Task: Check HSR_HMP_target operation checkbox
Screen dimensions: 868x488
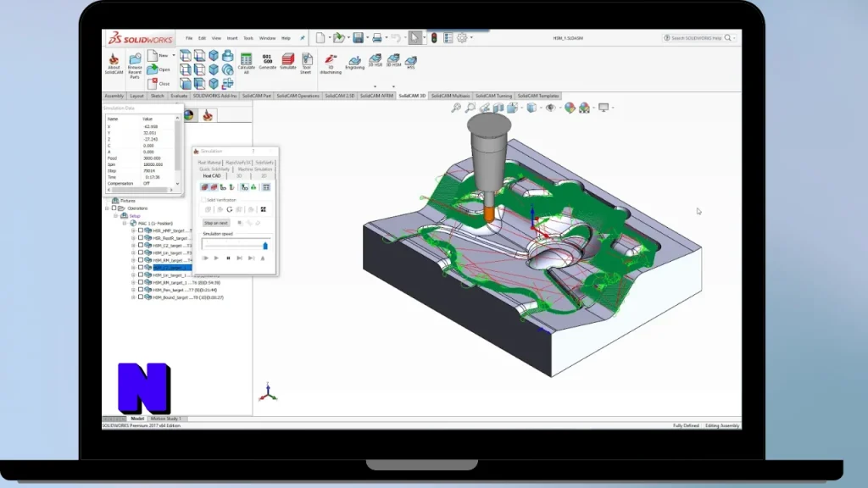Action: 141,230
